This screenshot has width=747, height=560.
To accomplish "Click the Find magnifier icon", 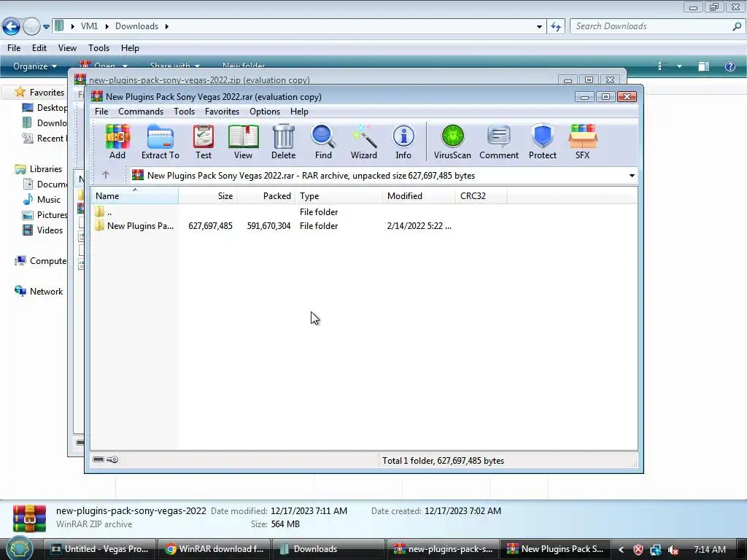I will pos(323,141).
